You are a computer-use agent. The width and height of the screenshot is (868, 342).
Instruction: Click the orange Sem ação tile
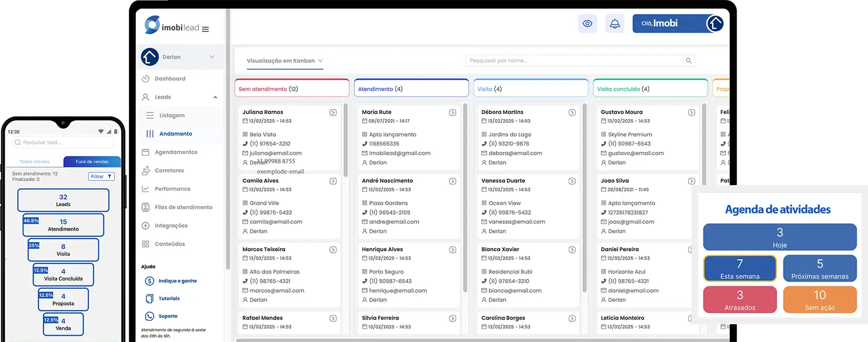click(819, 300)
